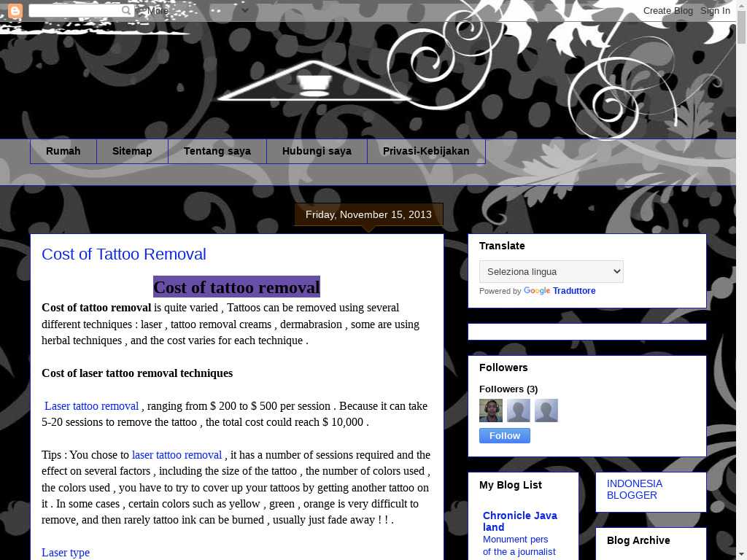Screen dimensions: 747x560
Task: Click the Google Traduttore logo
Action: pyautogui.click(x=537, y=291)
